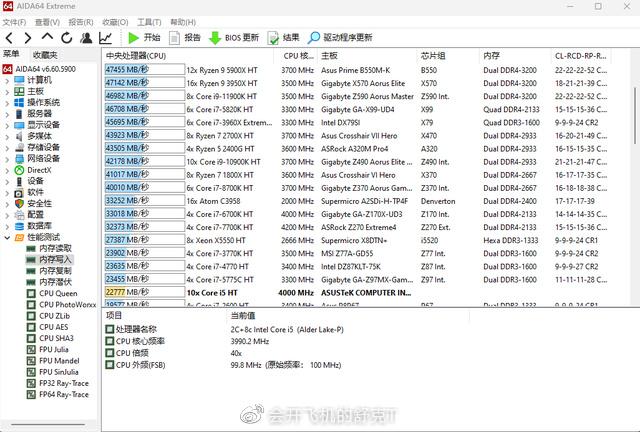Screen dimensions: 640x432
Task: Sort by 主板 column header
Action: tap(367, 56)
